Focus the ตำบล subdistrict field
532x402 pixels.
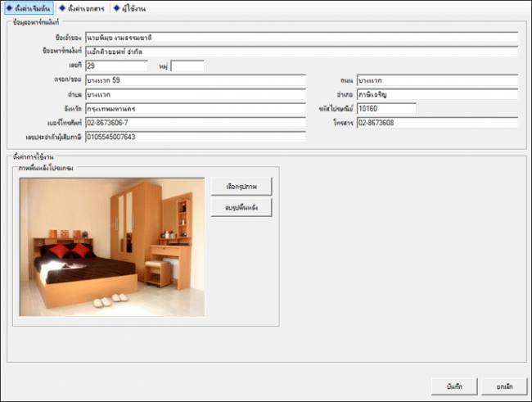click(x=196, y=94)
